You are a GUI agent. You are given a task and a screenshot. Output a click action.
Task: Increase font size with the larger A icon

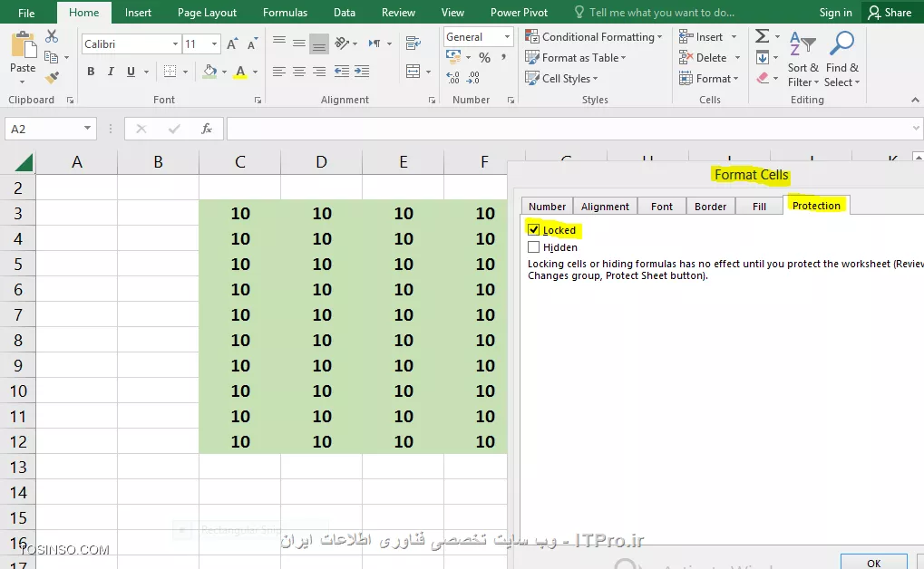[x=232, y=44]
